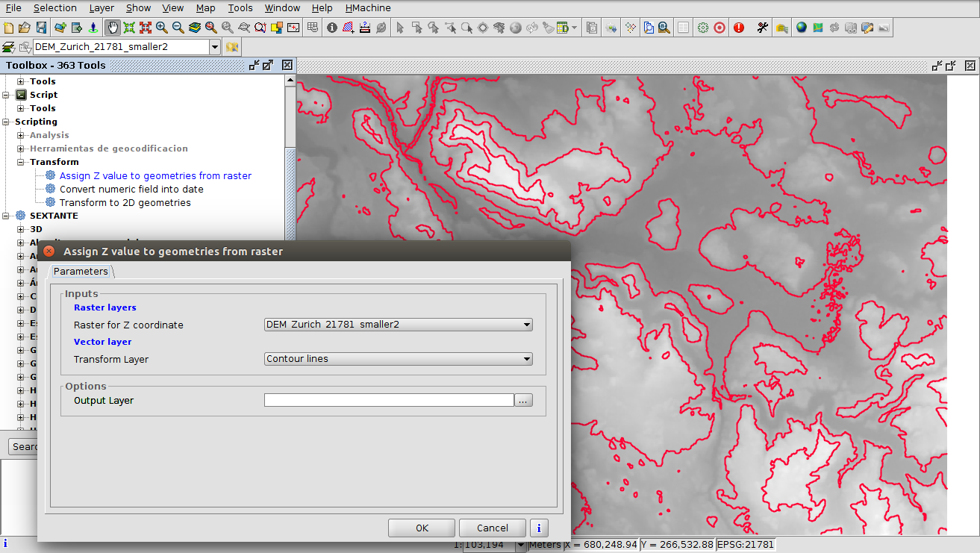980x553 pixels.
Task: Open the Transform Layer dropdown
Action: click(x=399, y=359)
